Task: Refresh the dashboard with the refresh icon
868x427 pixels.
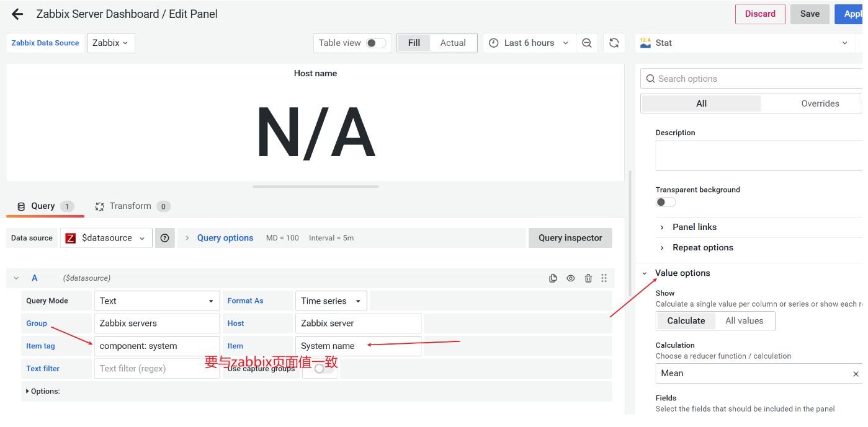Action: [614, 43]
